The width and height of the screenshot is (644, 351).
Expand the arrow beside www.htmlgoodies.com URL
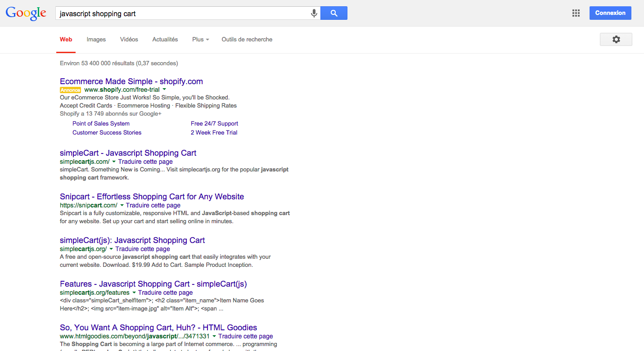(214, 336)
